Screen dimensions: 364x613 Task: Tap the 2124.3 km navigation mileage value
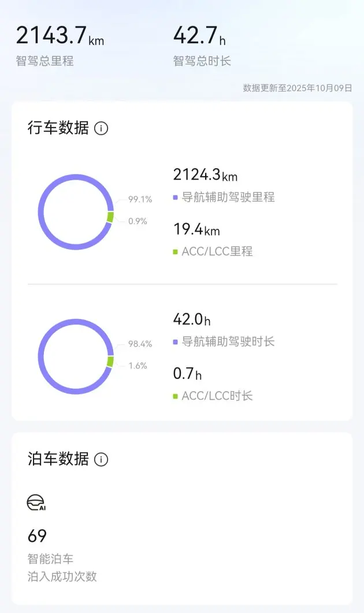click(x=205, y=174)
